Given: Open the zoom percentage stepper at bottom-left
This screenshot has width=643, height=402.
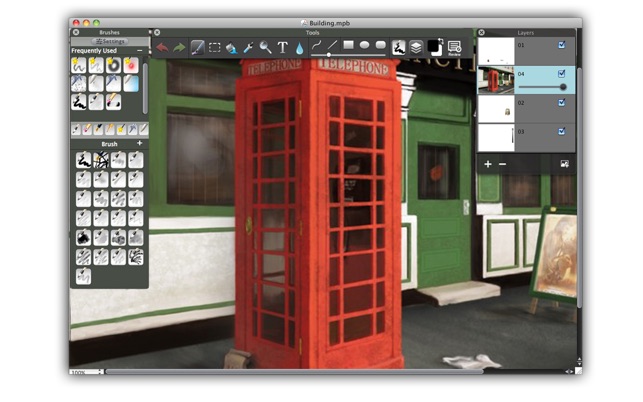Looking at the screenshot, I should pyautogui.click(x=100, y=372).
